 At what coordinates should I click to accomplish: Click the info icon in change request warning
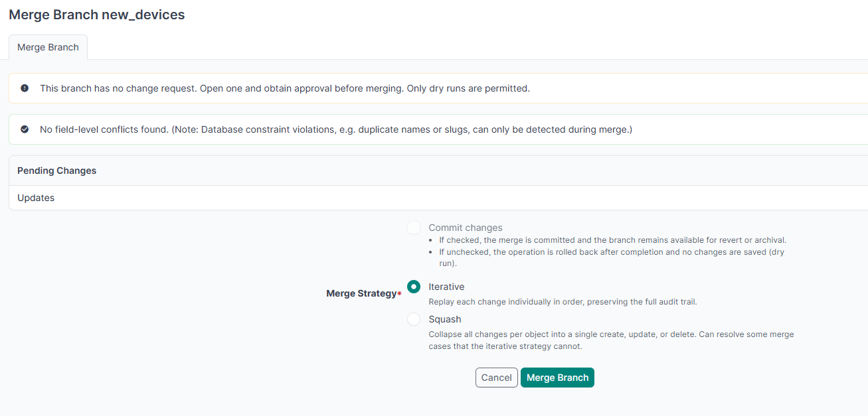click(25, 88)
